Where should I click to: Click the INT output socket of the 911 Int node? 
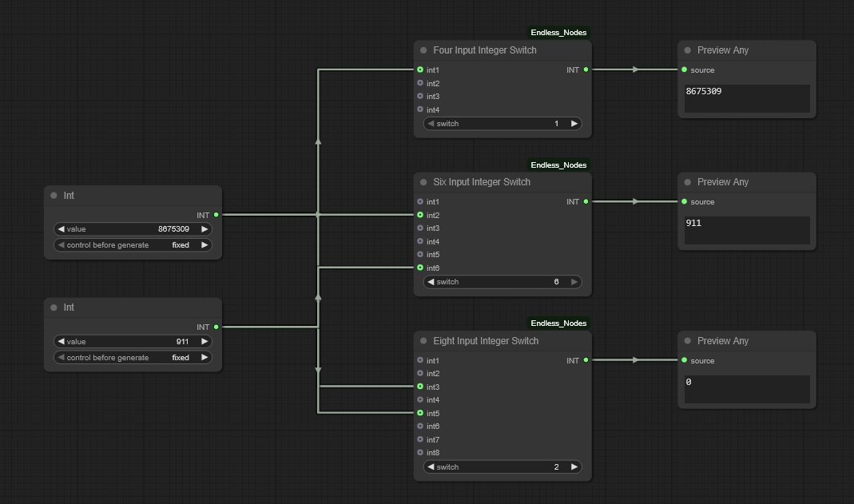click(x=216, y=327)
